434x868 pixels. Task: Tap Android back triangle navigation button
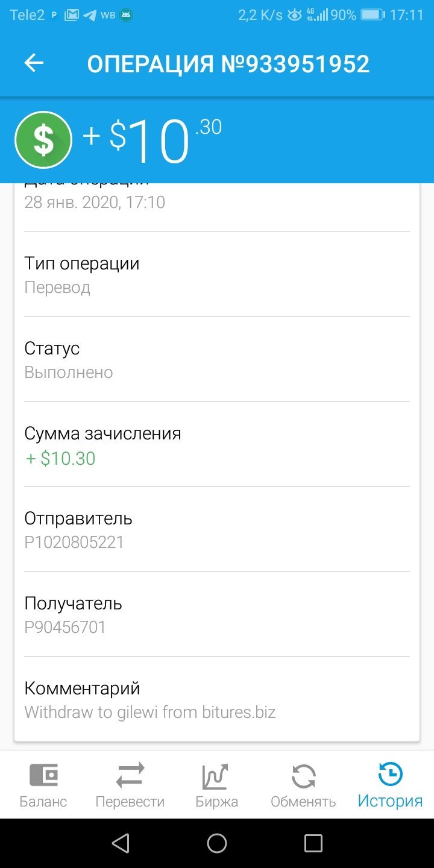click(121, 843)
